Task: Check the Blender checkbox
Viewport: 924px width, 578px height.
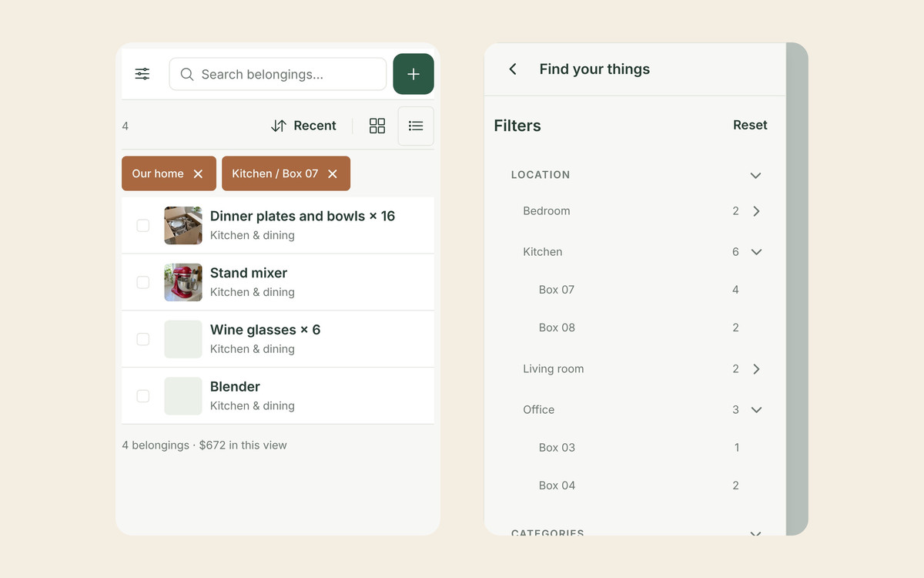Action: pos(143,396)
